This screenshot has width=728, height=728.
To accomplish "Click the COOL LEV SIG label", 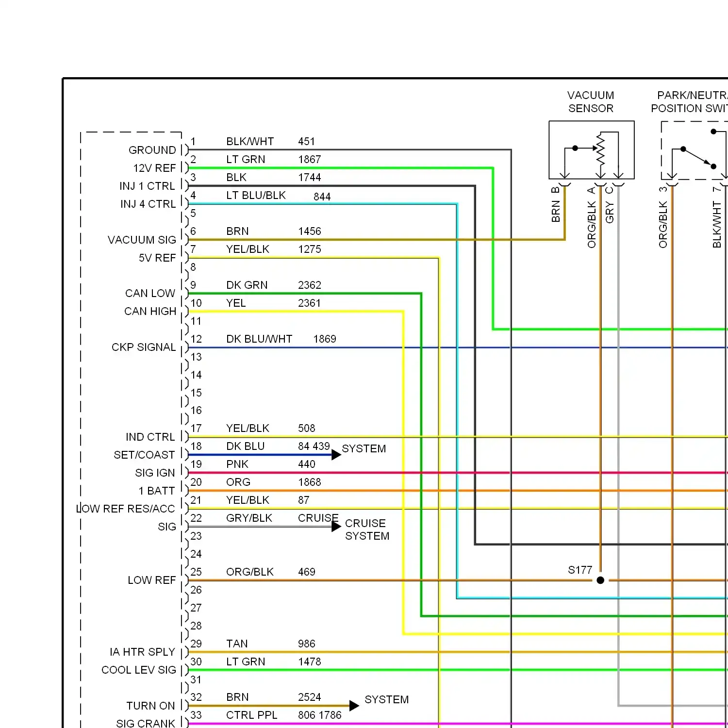I will pyautogui.click(x=139, y=670).
